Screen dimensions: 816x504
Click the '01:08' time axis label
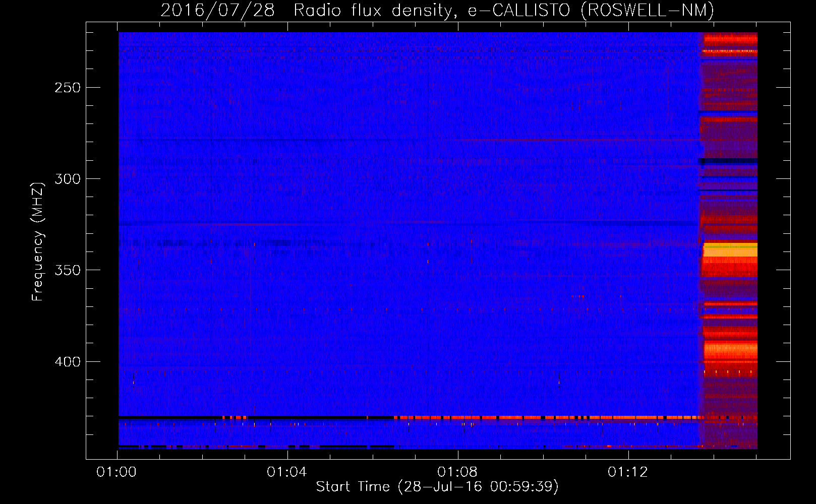[x=457, y=472]
